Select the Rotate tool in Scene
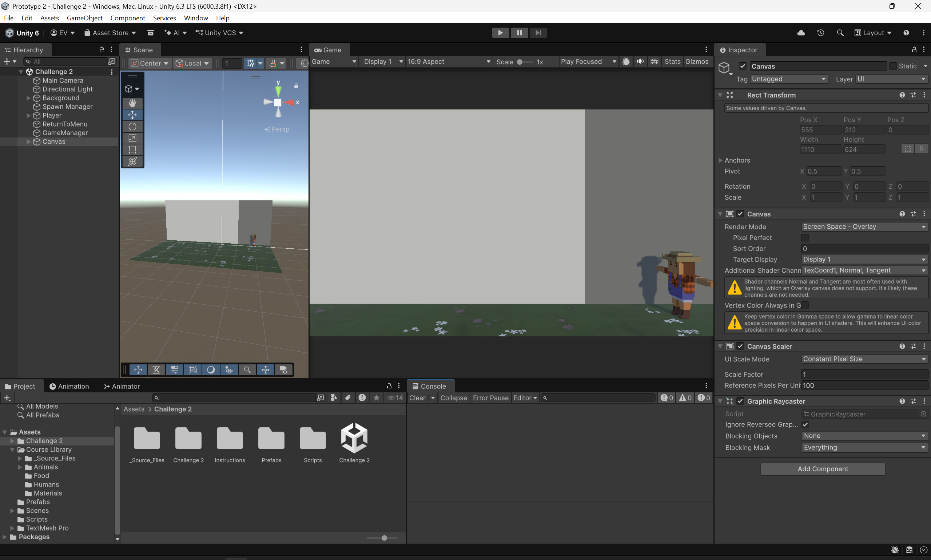The image size is (931, 560). pos(132,127)
